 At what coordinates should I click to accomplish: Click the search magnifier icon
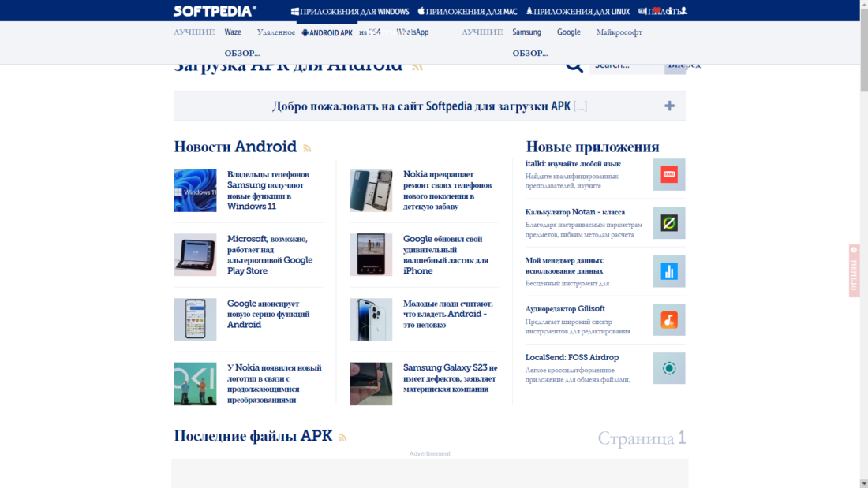click(x=574, y=66)
